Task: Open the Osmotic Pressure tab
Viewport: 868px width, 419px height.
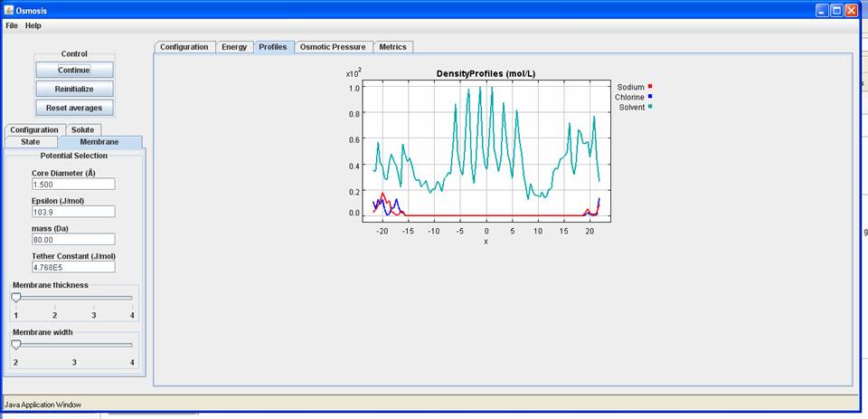Action: pyautogui.click(x=332, y=47)
